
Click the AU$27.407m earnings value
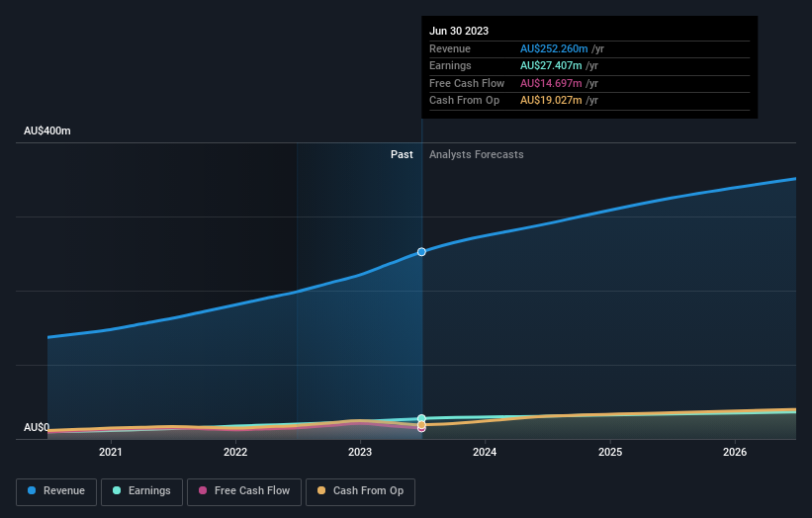(551, 65)
